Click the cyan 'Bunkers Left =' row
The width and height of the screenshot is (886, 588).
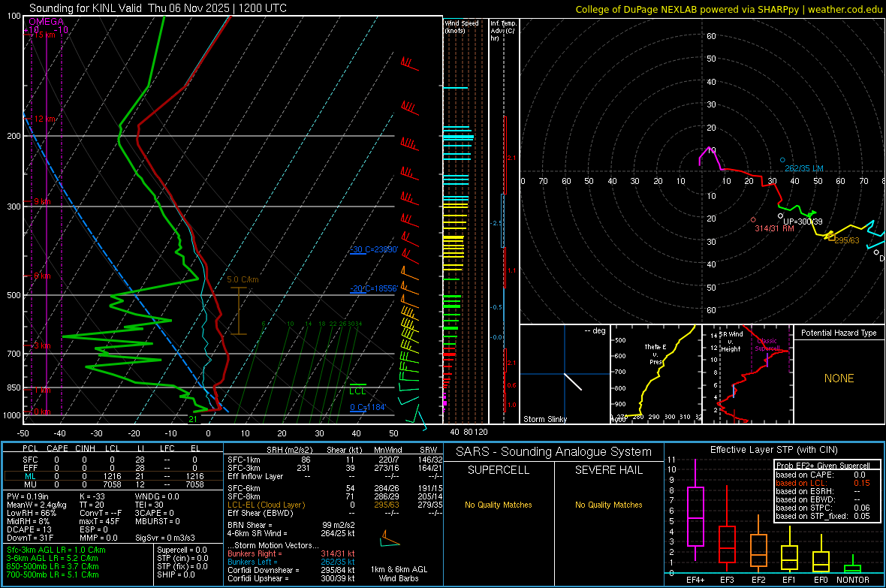click(x=291, y=562)
